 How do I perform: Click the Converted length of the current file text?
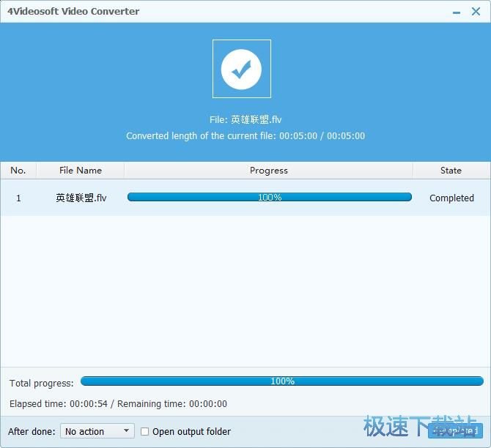click(x=245, y=135)
